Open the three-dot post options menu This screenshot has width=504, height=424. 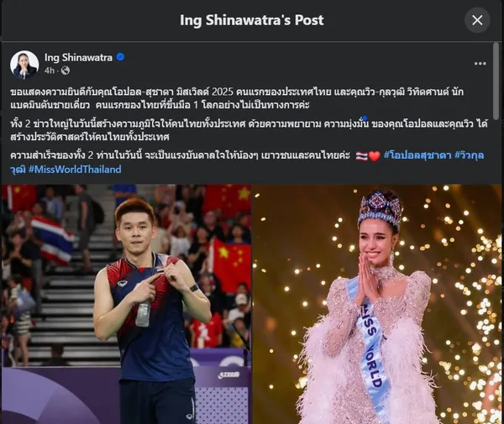click(480, 64)
